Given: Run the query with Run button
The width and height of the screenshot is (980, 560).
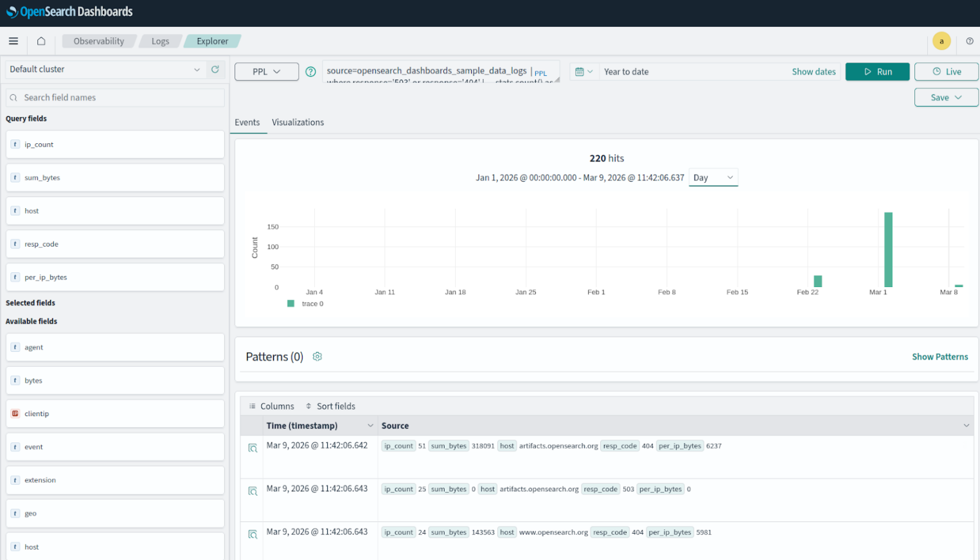Looking at the screenshot, I should tap(877, 72).
